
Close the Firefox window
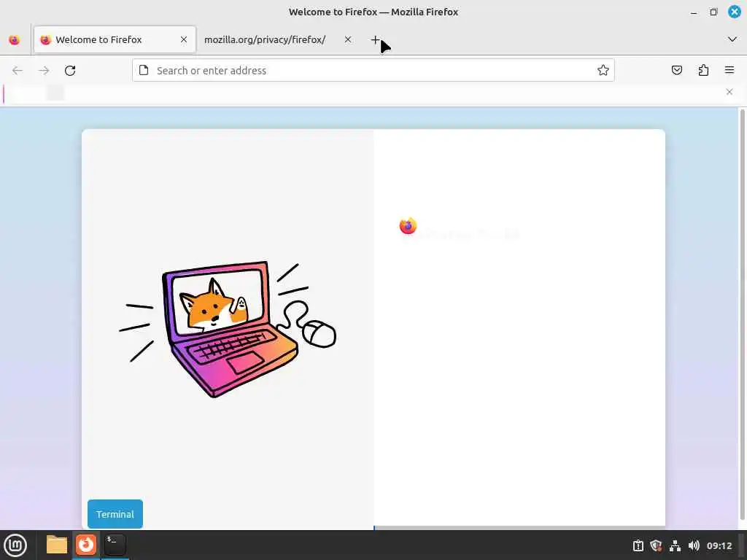(735, 12)
